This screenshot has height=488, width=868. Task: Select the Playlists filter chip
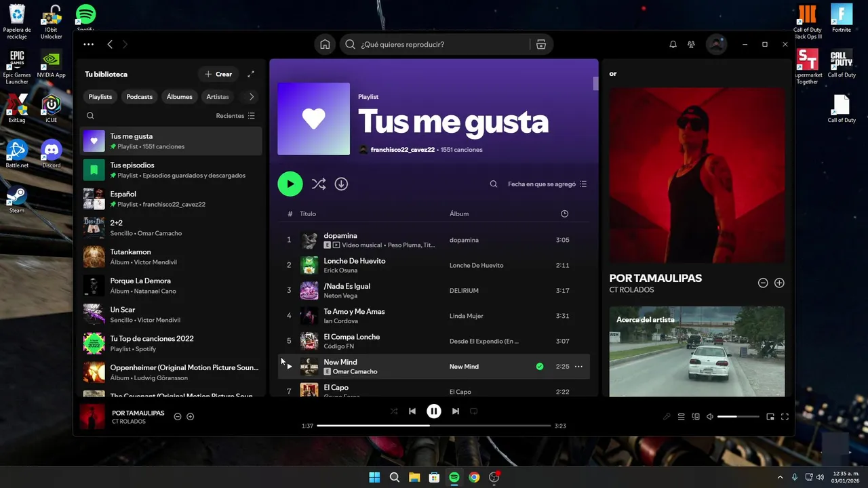click(x=100, y=96)
